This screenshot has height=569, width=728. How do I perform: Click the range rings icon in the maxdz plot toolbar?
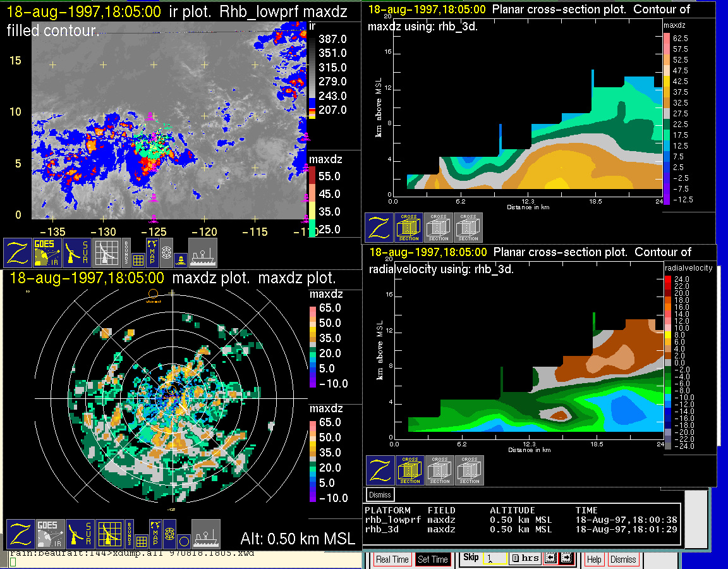click(169, 534)
